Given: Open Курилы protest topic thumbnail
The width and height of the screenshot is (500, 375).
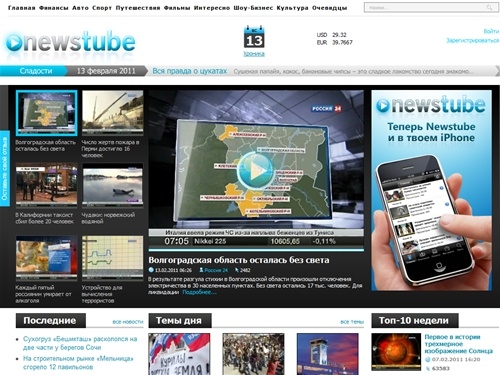Looking at the screenshot, I should click(x=179, y=354).
